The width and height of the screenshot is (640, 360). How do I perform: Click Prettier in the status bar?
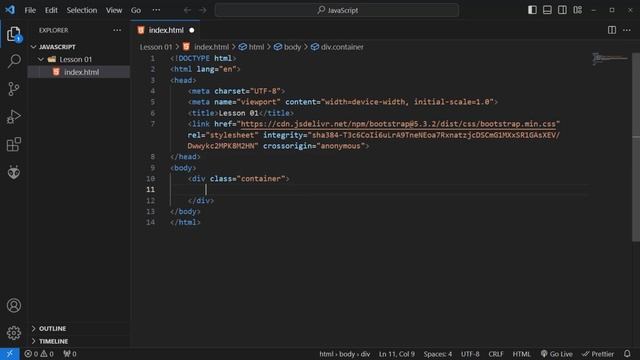(x=598, y=354)
